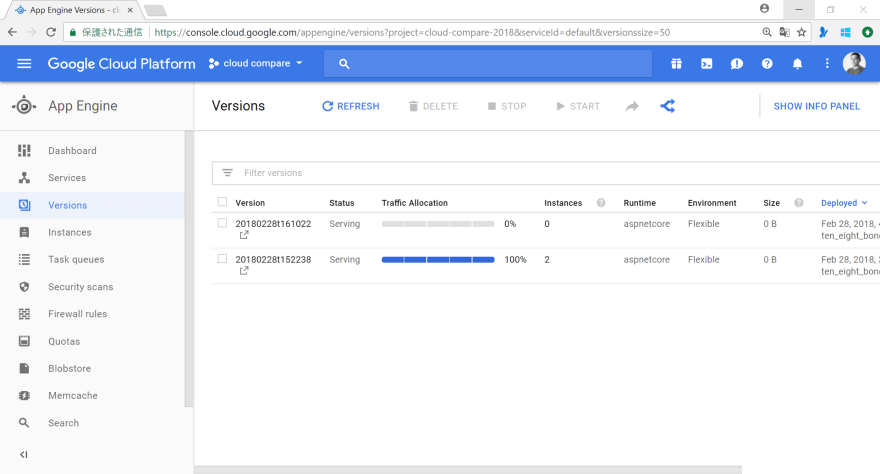The image size is (880, 474).
Task: Sort by the Deployed column arrow
Action: click(x=864, y=203)
